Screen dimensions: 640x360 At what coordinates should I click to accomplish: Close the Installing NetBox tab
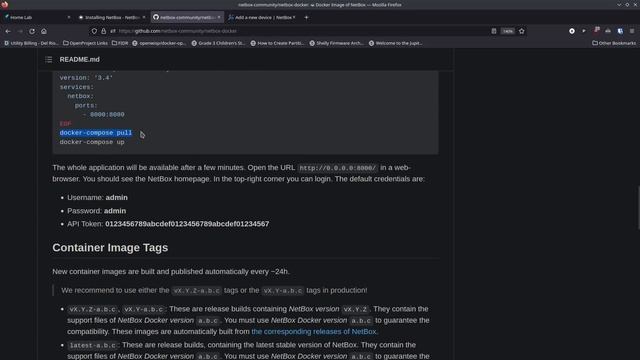pos(144,17)
